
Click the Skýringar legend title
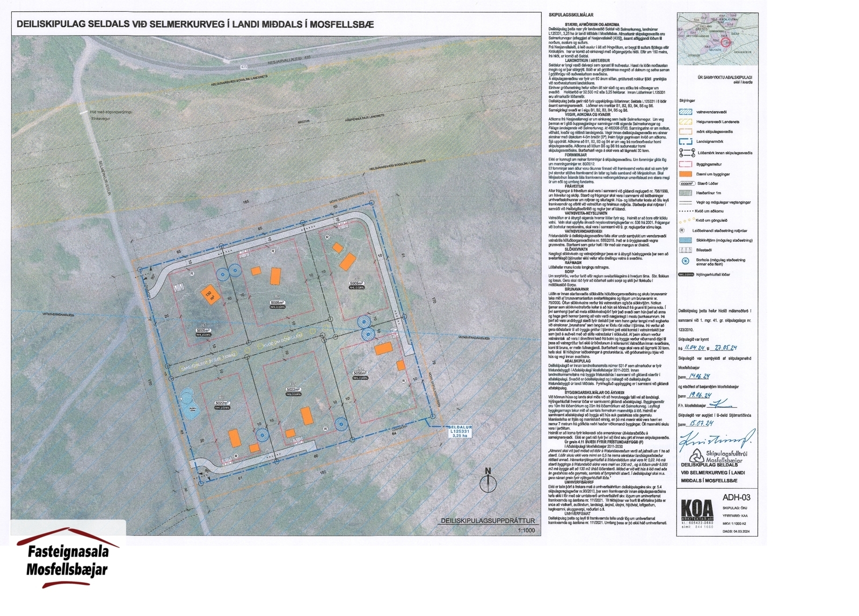687,100
